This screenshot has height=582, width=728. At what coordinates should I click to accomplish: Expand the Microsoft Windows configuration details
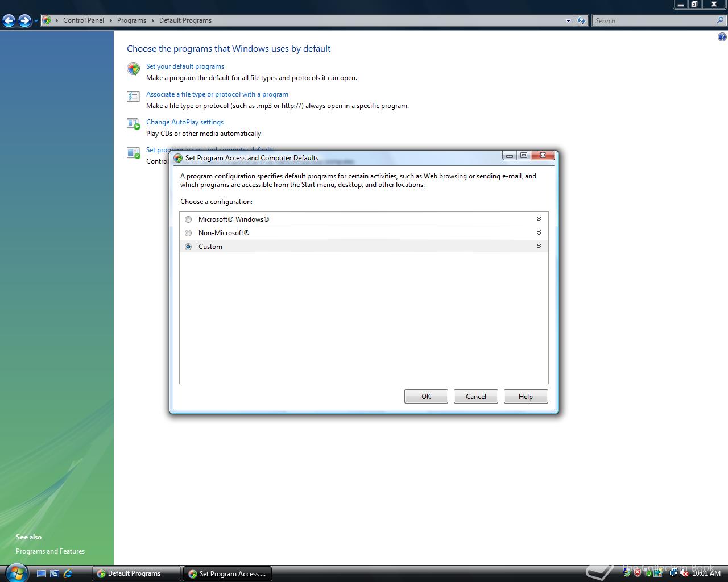tap(539, 219)
